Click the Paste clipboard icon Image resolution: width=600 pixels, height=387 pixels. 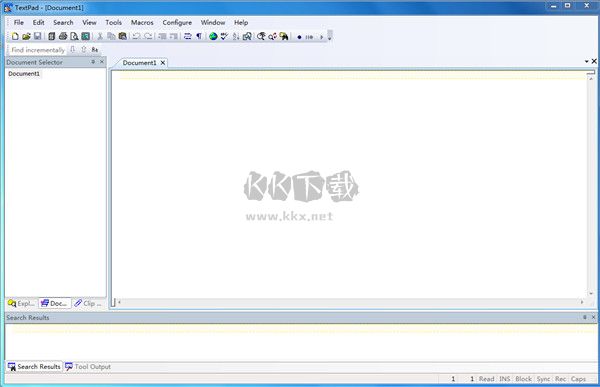coord(122,36)
